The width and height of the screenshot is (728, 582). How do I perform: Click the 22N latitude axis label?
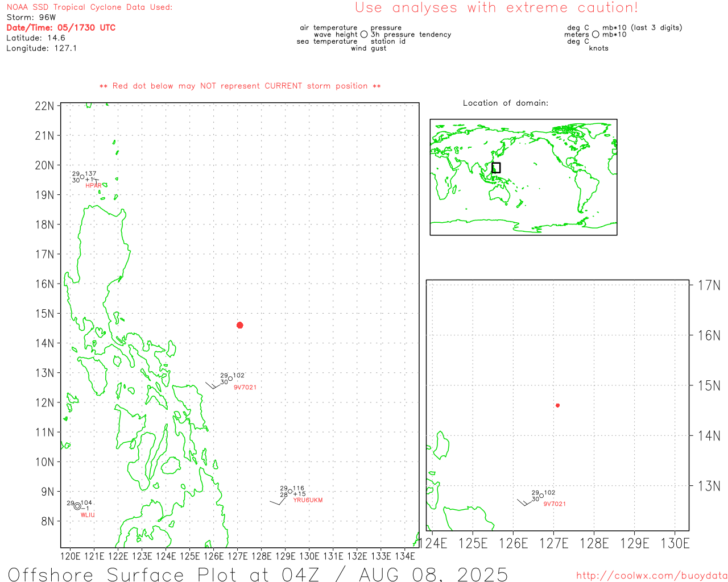(x=45, y=106)
